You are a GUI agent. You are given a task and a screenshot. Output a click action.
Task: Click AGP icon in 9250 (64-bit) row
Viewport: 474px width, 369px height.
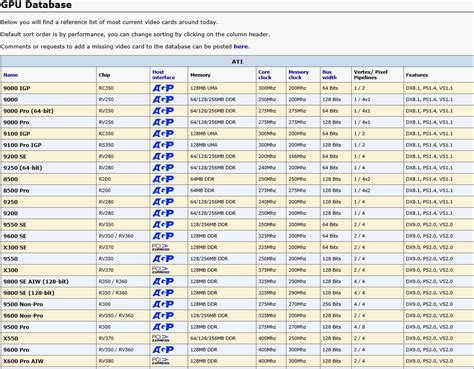163,168
